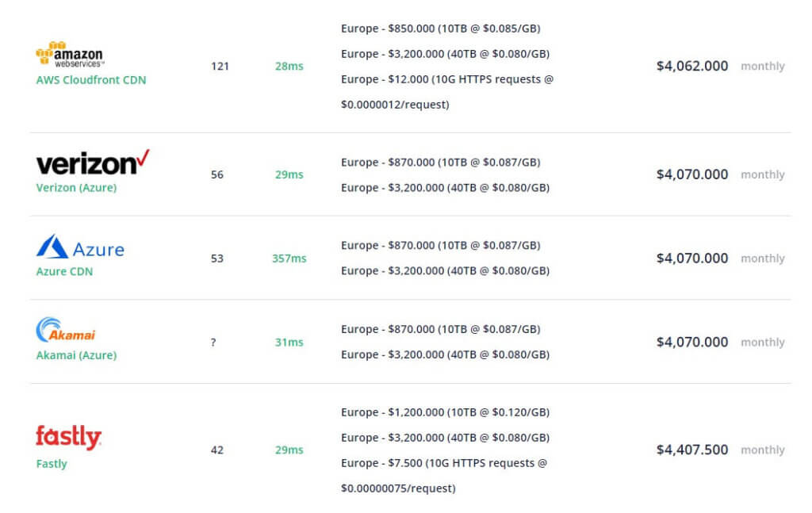Open the Fastly provider link
Image resolution: width=812 pixels, height=513 pixels.
[52, 464]
